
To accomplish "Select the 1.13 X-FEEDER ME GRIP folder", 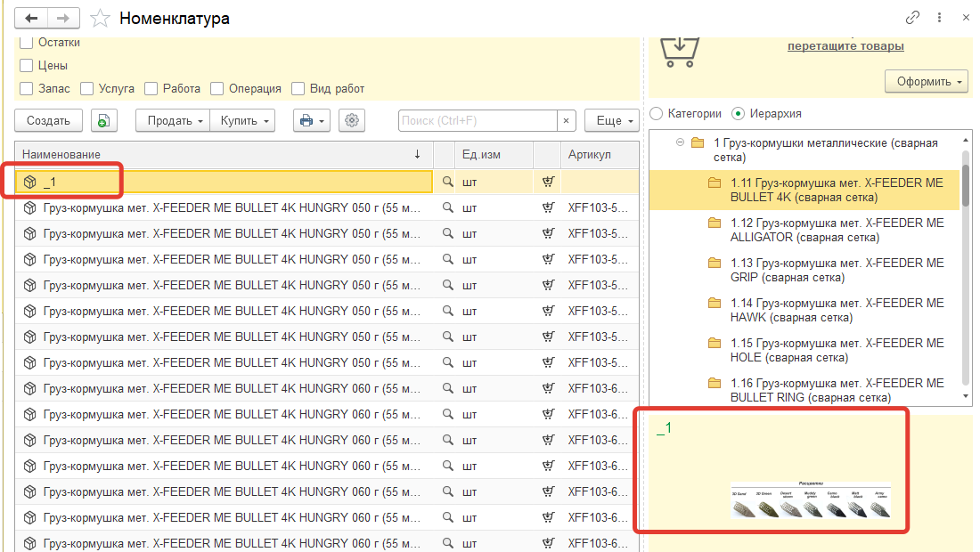I will (836, 270).
